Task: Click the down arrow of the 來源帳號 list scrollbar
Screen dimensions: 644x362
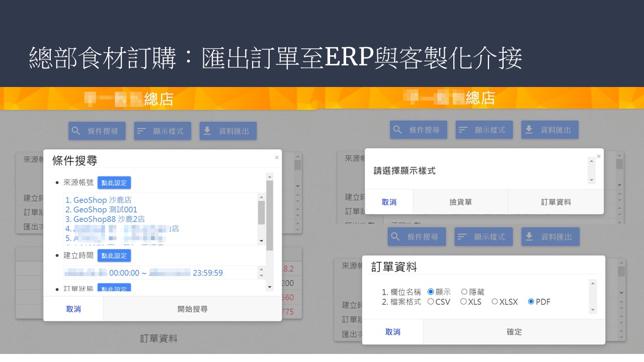Action: point(261,241)
